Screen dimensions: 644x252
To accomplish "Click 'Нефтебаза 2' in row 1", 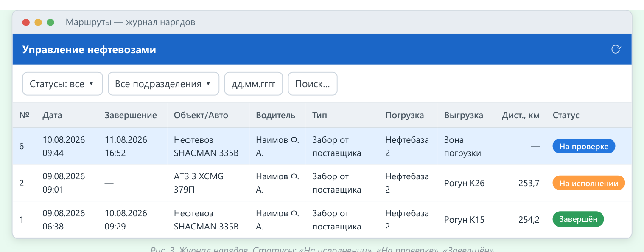I will click(407, 220).
